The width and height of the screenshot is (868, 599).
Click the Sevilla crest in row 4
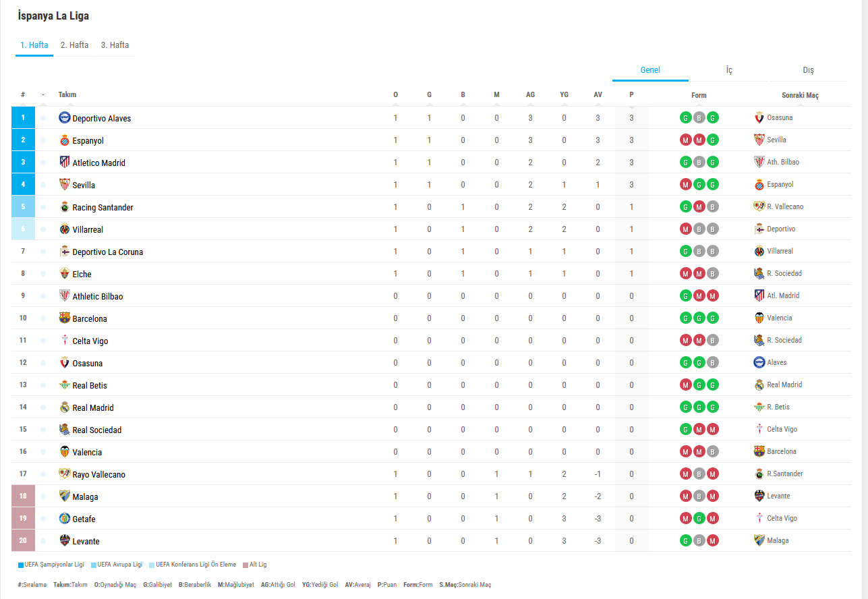65,184
